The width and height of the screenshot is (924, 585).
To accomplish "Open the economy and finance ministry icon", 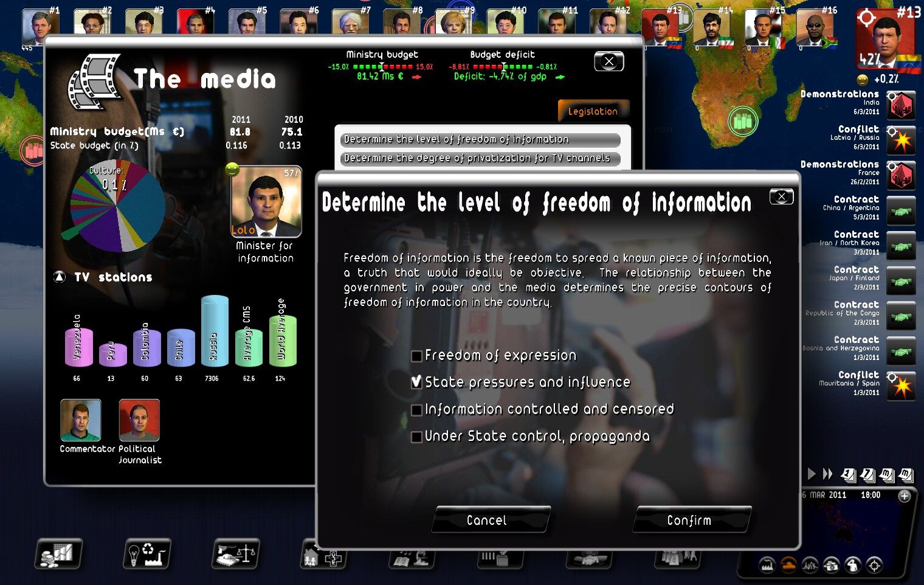I will pos(58,554).
